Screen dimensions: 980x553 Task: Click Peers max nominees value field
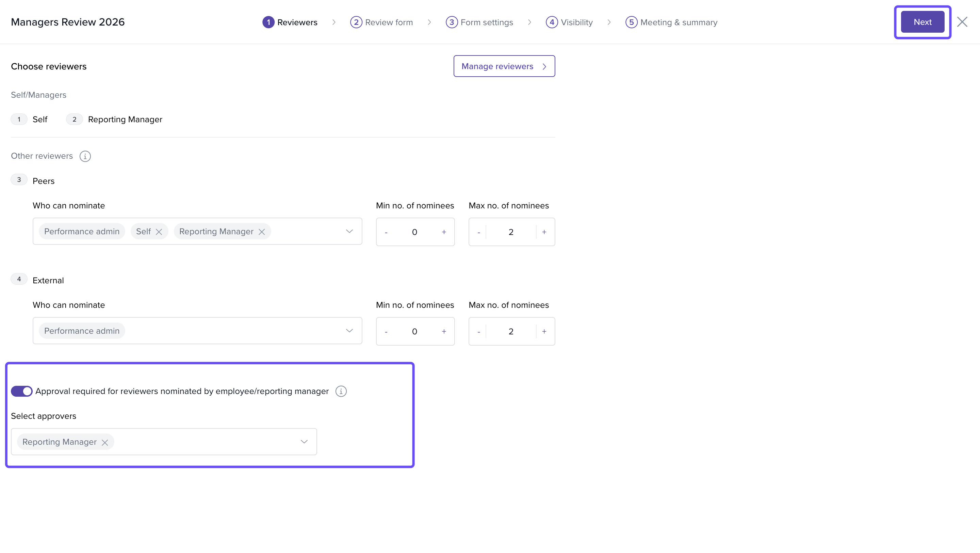(511, 232)
